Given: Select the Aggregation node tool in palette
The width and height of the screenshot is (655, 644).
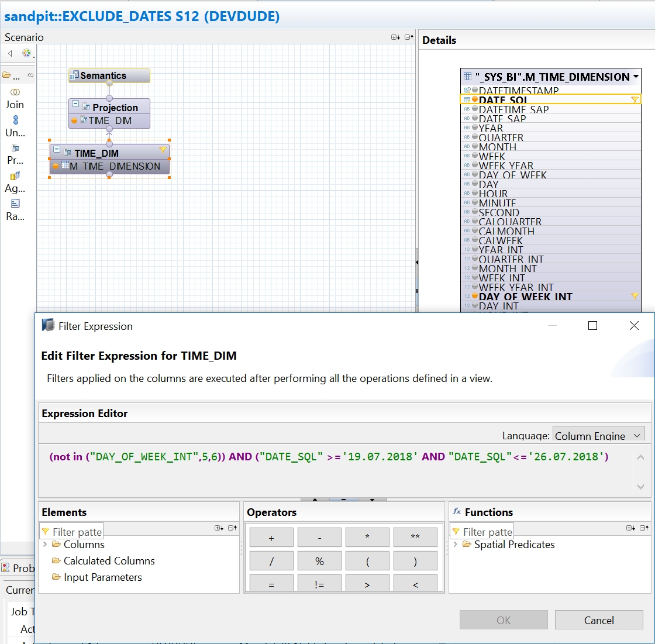Looking at the screenshot, I should [15, 182].
